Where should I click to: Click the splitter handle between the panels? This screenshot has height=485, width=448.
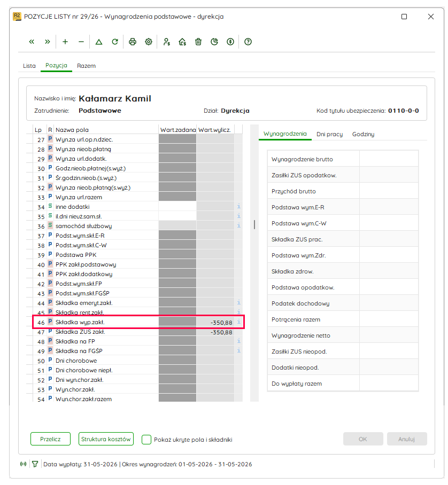[254, 224]
